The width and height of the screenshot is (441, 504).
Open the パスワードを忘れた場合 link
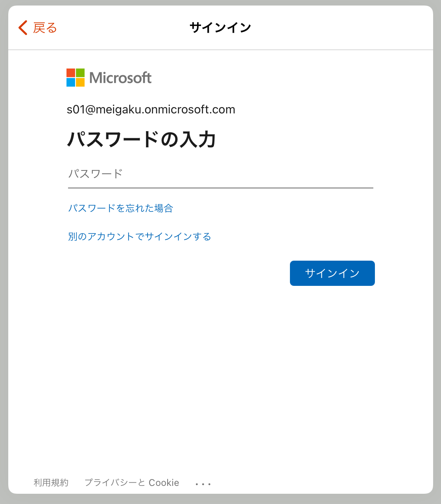(121, 208)
